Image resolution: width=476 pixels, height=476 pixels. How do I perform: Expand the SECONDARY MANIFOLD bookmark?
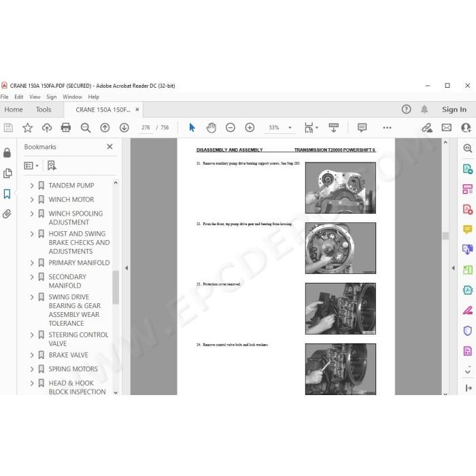(32, 277)
